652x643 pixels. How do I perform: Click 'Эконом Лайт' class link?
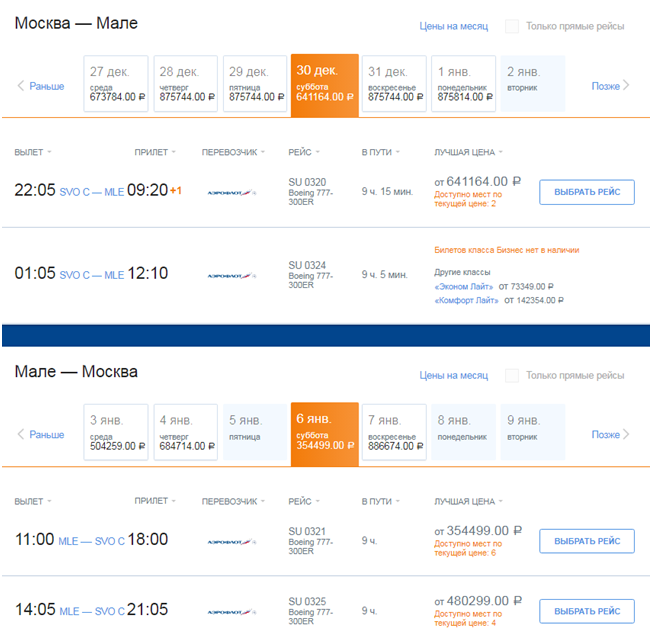[463, 285]
